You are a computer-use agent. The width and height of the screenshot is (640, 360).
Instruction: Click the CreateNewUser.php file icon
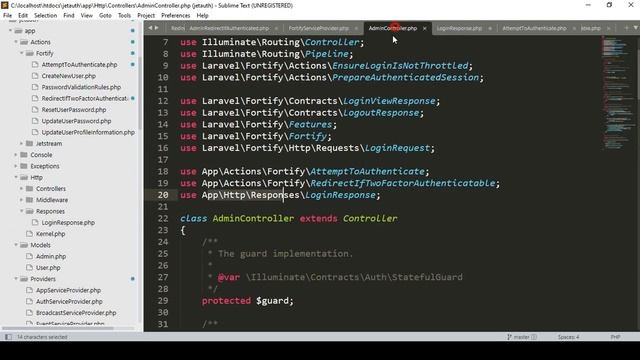(35, 76)
